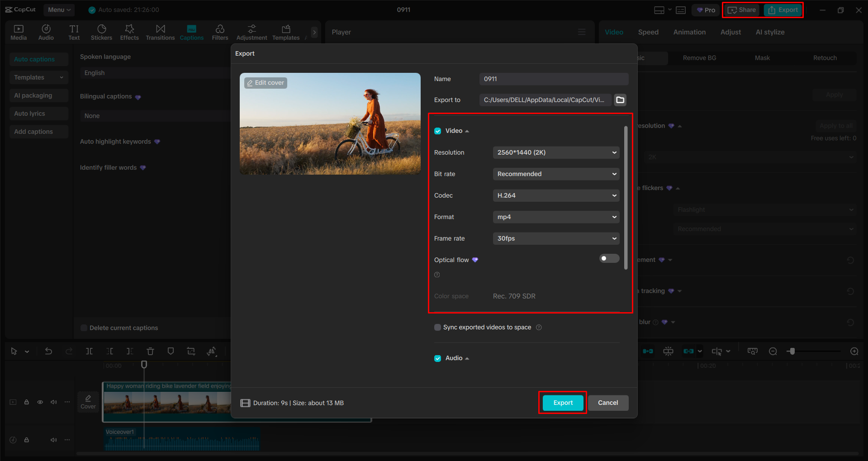Open the Frame rate 30fps dropdown
This screenshot has width=868, height=461.
pyautogui.click(x=556, y=238)
